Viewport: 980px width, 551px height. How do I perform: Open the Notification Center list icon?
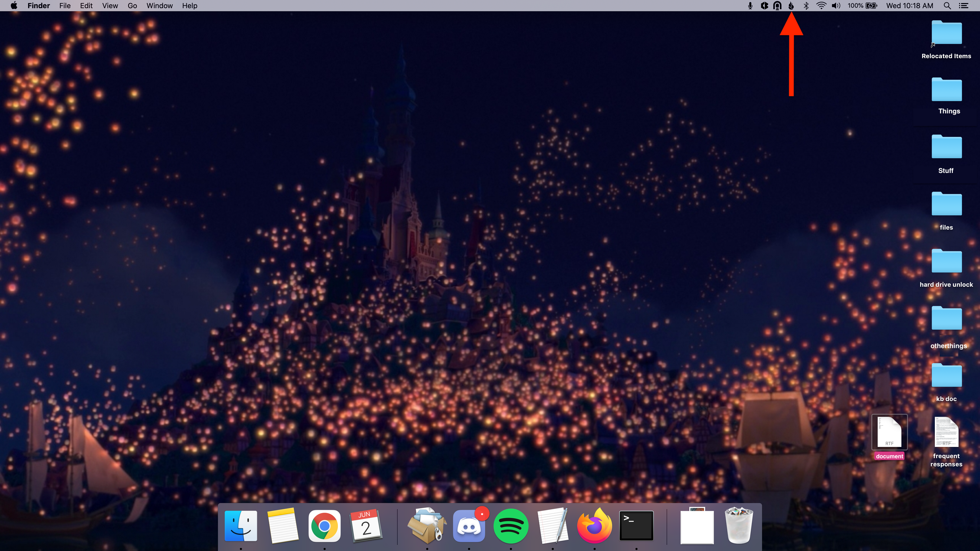[x=963, y=5]
